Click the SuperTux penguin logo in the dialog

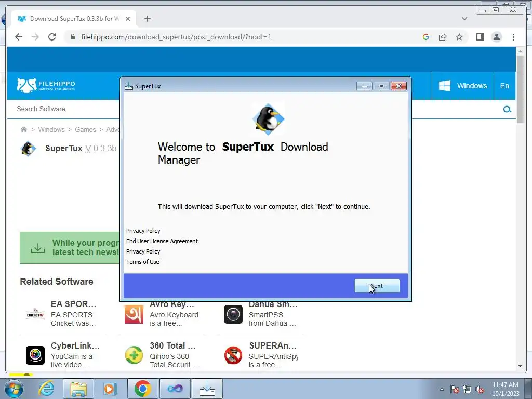pyautogui.click(x=268, y=119)
